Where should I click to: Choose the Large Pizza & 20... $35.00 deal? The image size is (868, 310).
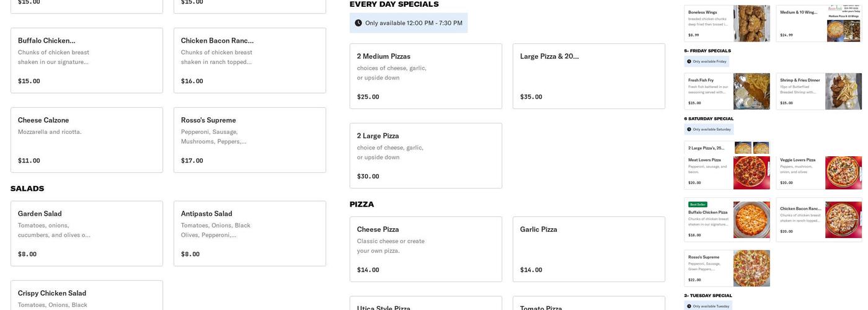pyautogui.click(x=588, y=76)
